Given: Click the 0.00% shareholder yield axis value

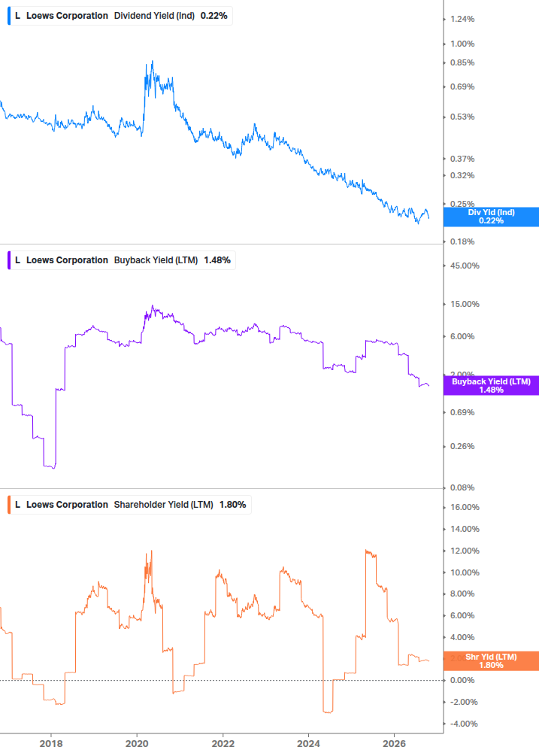Looking at the screenshot, I should 462,680.
